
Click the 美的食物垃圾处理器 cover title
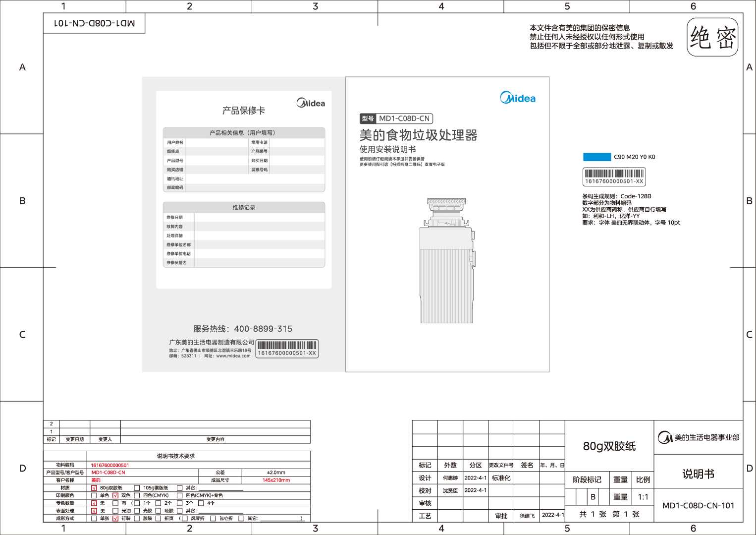pos(419,135)
